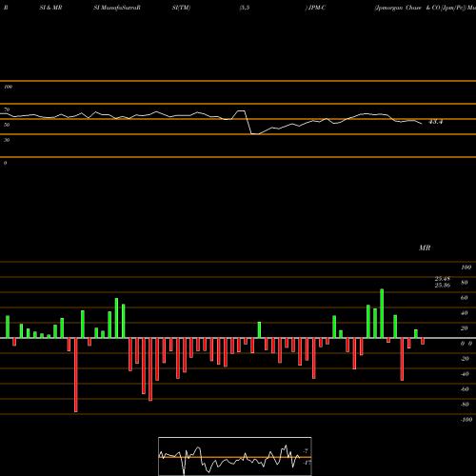Select the '(5,5' parameter text in header
This screenshot has height=476, width=476.
[x=245, y=8]
